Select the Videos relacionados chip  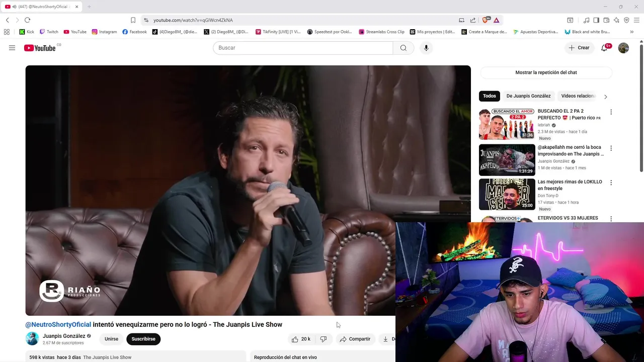tap(578, 96)
